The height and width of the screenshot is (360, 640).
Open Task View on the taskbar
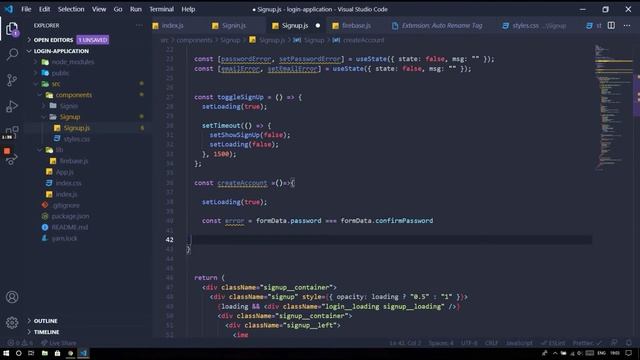tap(31, 353)
